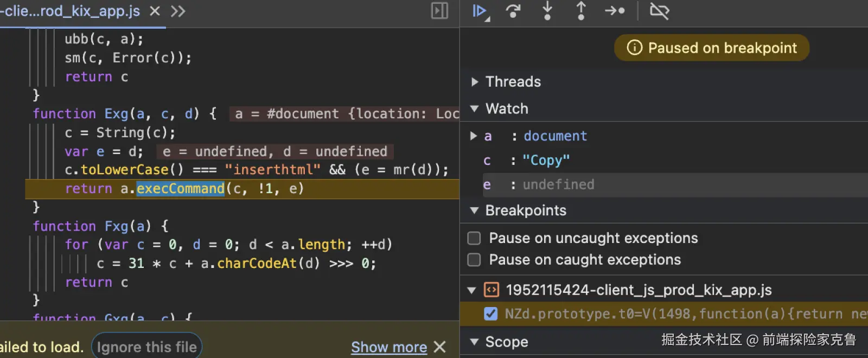Image resolution: width=868 pixels, height=358 pixels.
Task: Click the 'c = String(c);' code line
Action: (x=120, y=132)
